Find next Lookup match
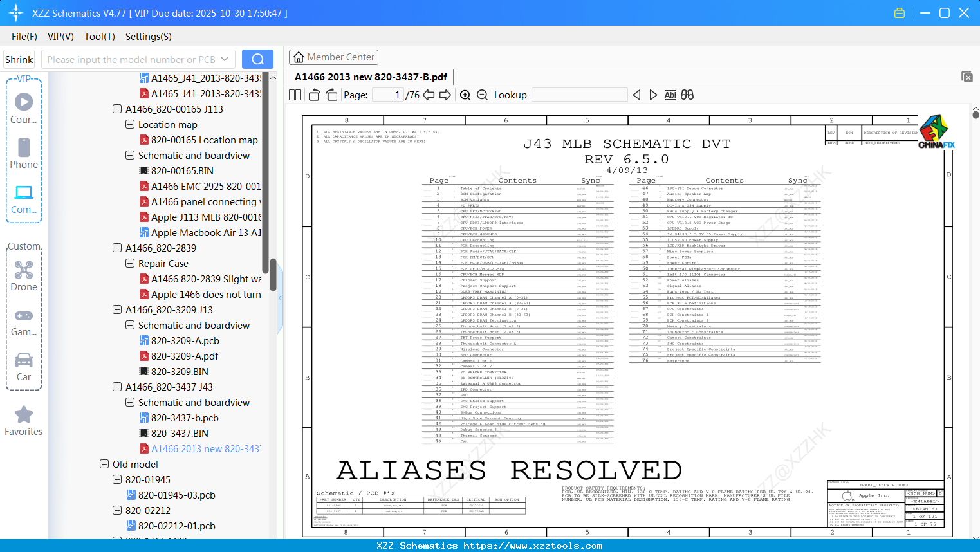980x552 pixels. point(653,95)
